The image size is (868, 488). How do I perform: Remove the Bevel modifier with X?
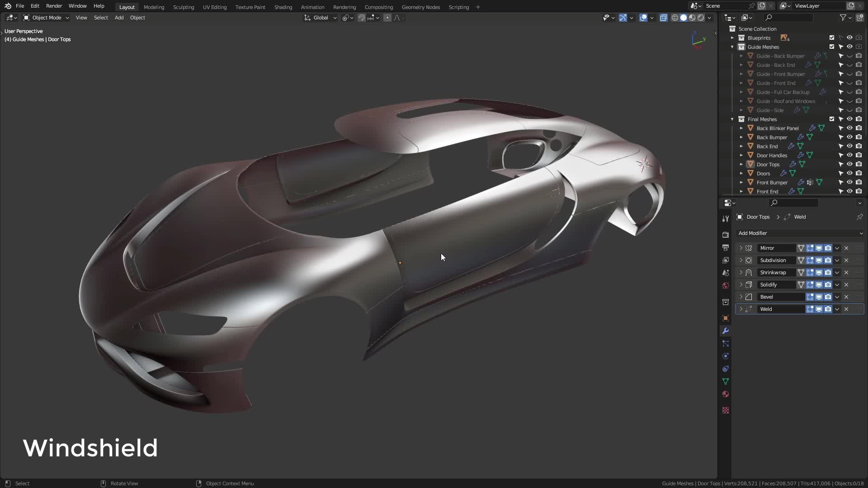(x=846, y=297)
